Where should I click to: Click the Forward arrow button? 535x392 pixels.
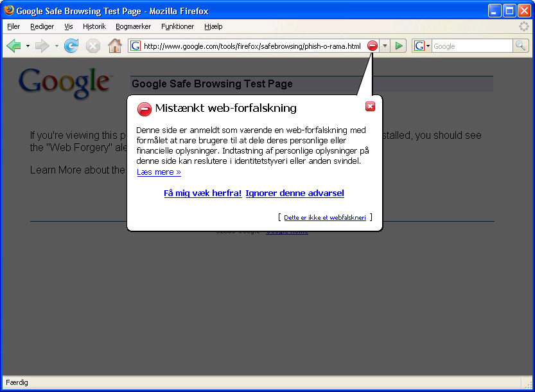[x=42, y=46]
